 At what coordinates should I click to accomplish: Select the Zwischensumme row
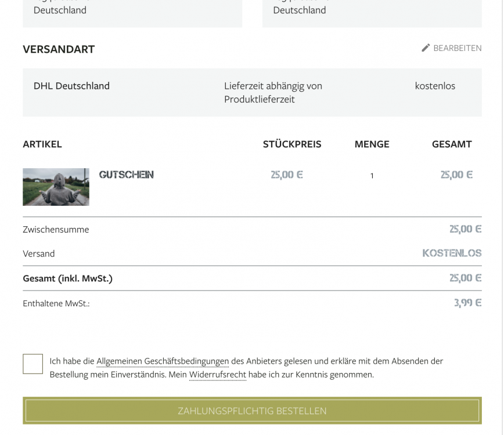pos(56,229)
